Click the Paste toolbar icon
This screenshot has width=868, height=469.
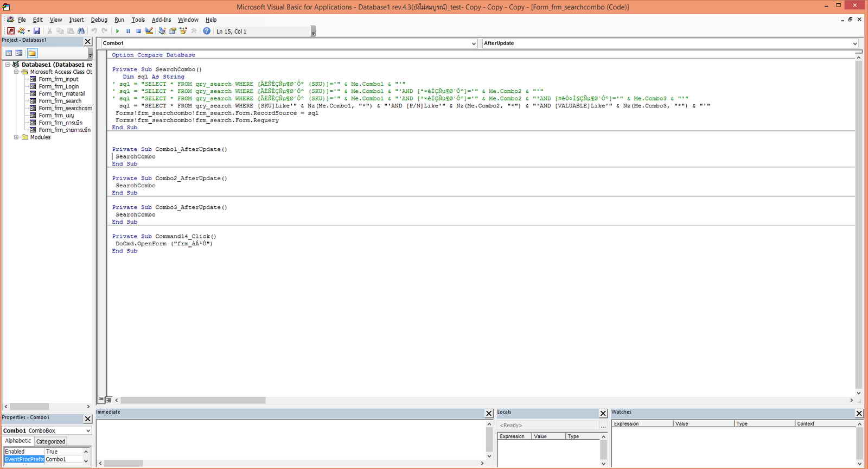click(71, 31)
